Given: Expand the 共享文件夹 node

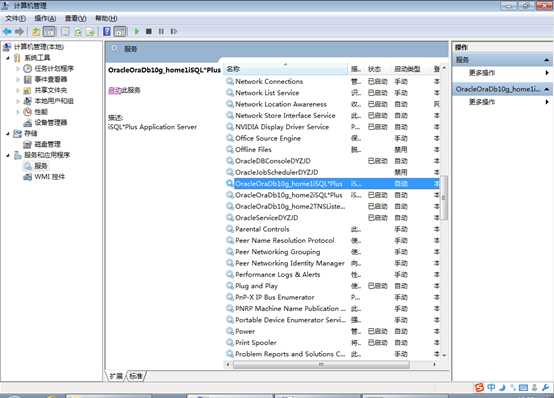Looking at the screenshot, I should (18, 90).
